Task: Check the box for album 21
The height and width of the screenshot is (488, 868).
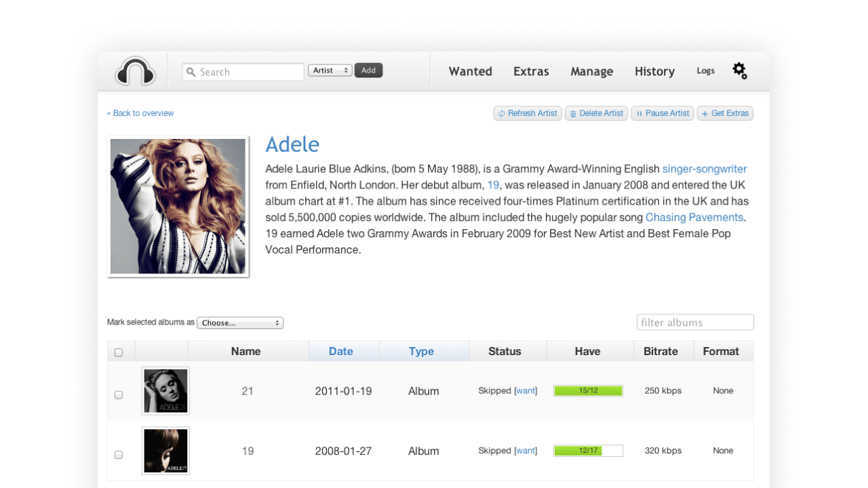Action: pos(119,394)
